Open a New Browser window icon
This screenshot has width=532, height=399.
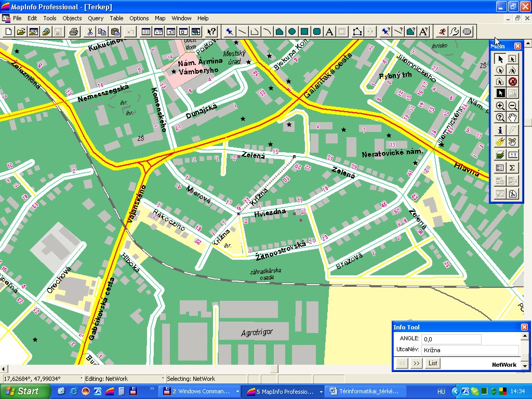146,32
